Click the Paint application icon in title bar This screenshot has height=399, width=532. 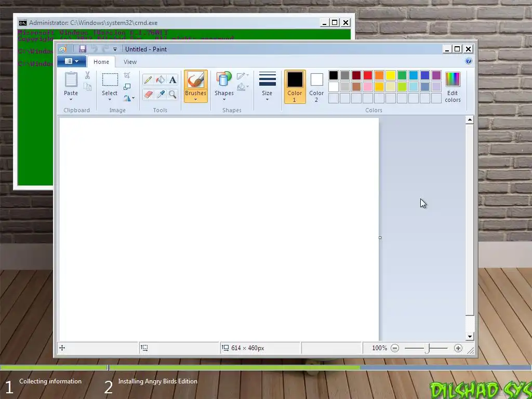click(x=63, y=49)
